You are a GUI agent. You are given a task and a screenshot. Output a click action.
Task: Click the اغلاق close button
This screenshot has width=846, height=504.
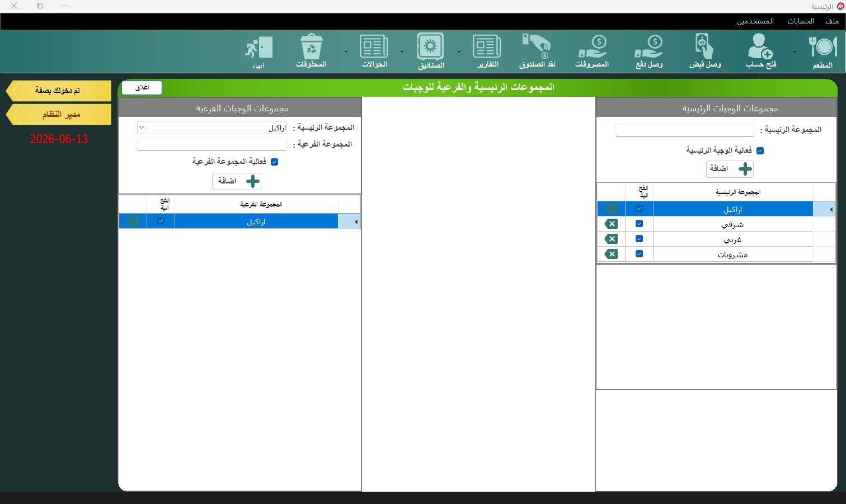[x=142, y=88]
